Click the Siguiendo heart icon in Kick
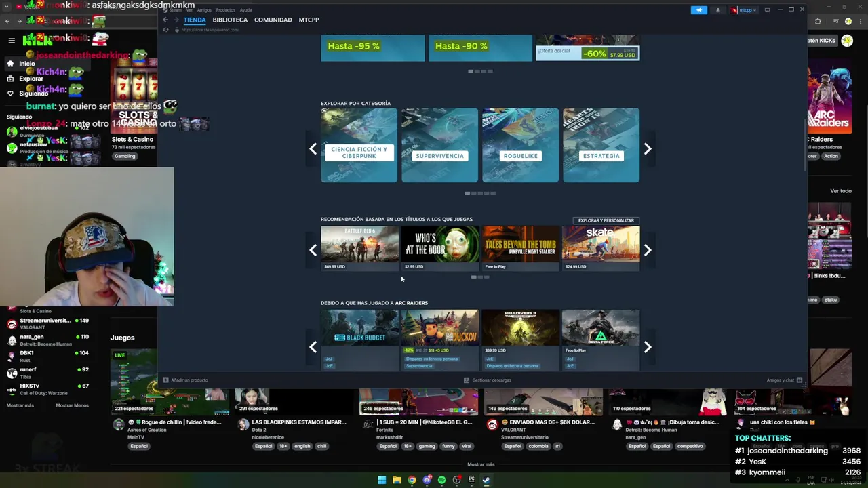Screen dimensions: 868x488 click(x=10, y=94)
